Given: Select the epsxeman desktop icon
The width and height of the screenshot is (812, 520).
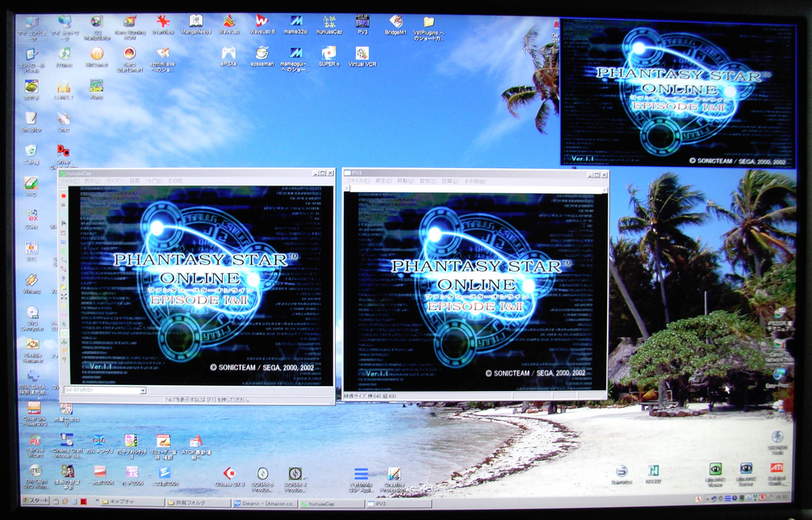Looking at the screenshot, I should click(x=262, y=57).
